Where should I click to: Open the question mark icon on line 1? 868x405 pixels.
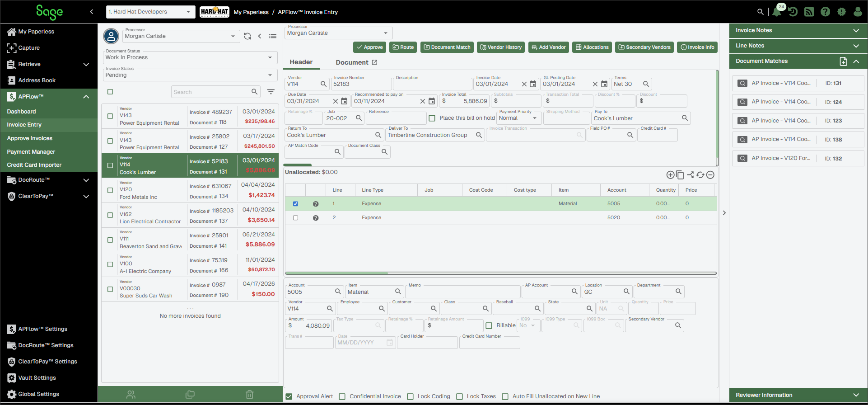(x=316, y=204)
